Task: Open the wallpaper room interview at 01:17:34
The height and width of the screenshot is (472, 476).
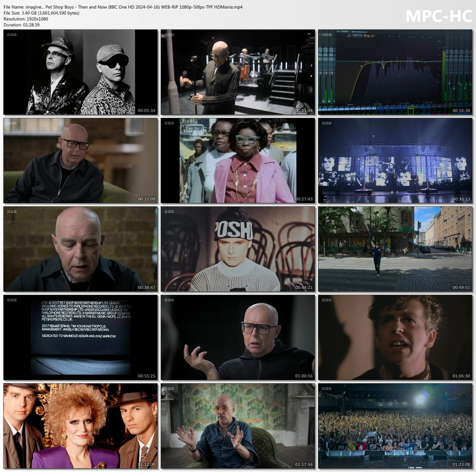Action: [237, 426]
